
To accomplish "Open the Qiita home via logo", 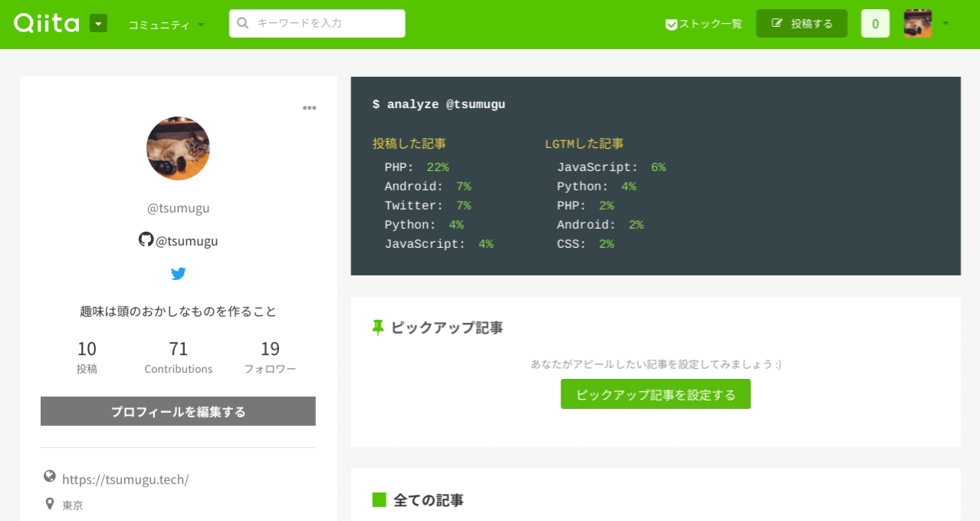I will [48, 23].
